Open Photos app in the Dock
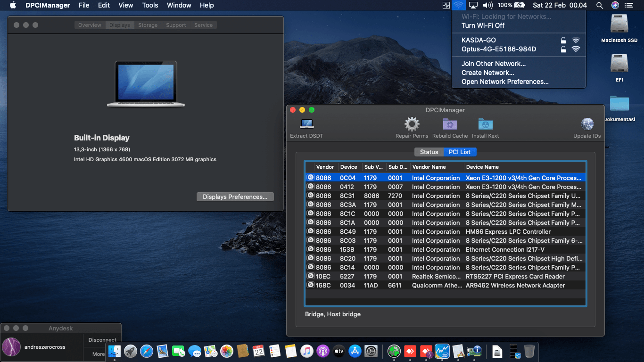 click(227, 351)
